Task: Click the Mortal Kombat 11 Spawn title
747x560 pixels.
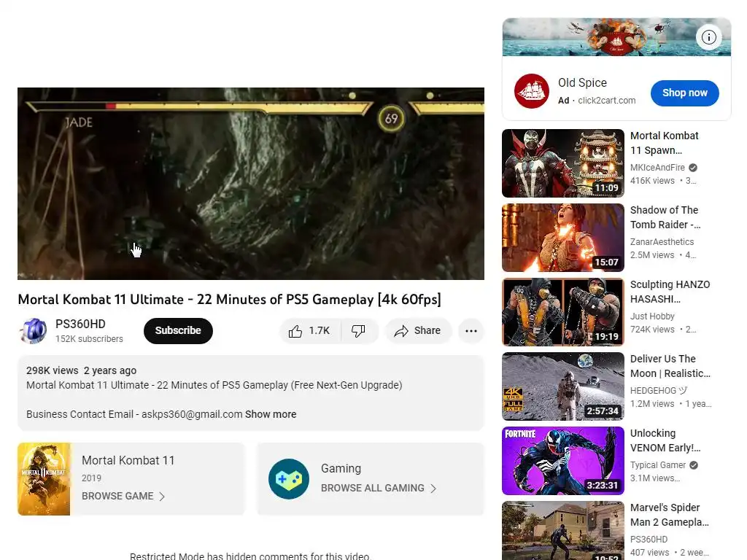Action: 664,143
